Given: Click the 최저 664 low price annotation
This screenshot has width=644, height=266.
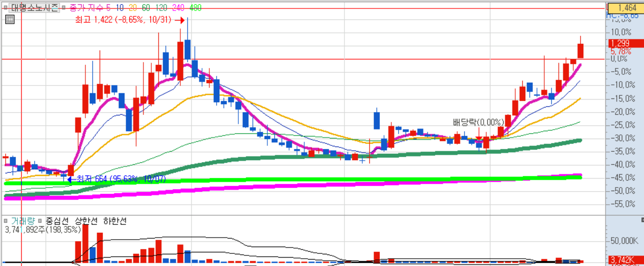Looking at the screenshot, I should [x=121, y=179].
